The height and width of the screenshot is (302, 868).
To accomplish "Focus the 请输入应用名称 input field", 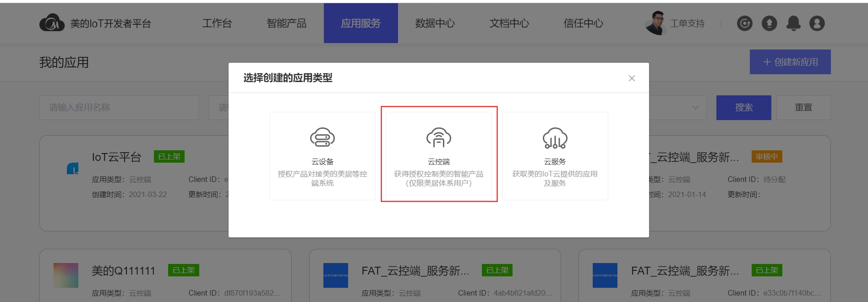I will pyautogui.click(x=119, y=108).
